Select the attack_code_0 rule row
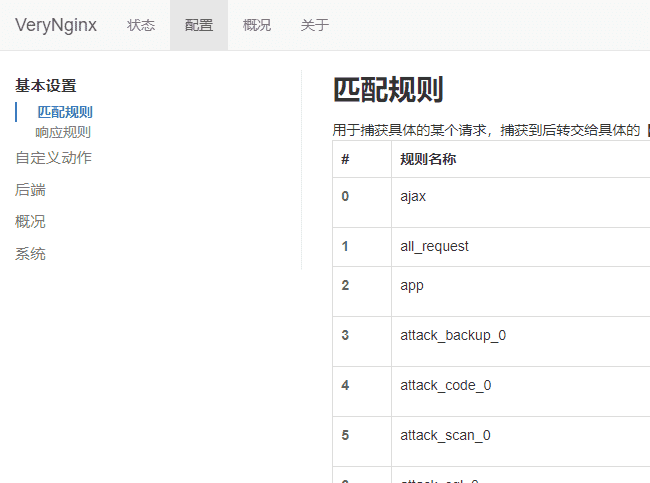Screen dimensions: 650x483 [491, 391]
